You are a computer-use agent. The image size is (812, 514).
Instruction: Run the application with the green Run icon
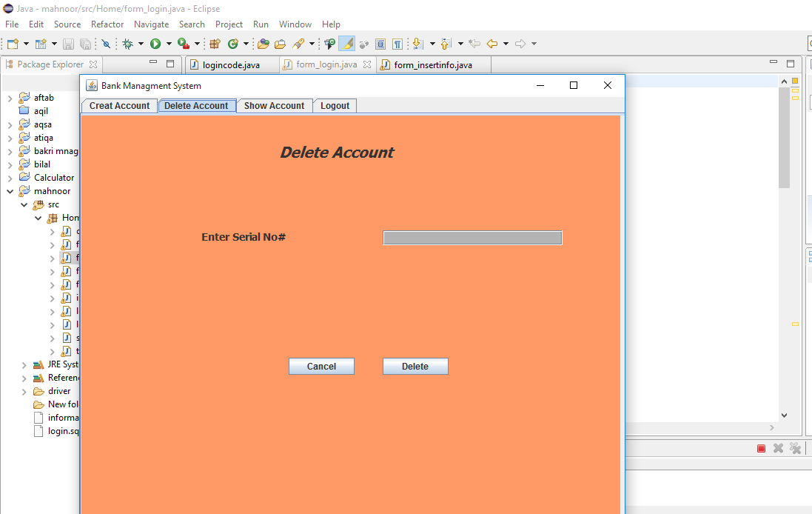155,43
